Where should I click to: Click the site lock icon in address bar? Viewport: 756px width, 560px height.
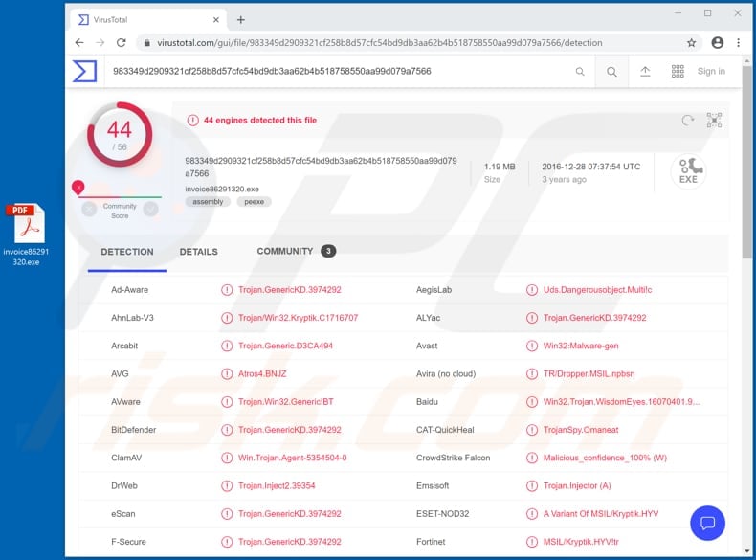coord(147,43)
